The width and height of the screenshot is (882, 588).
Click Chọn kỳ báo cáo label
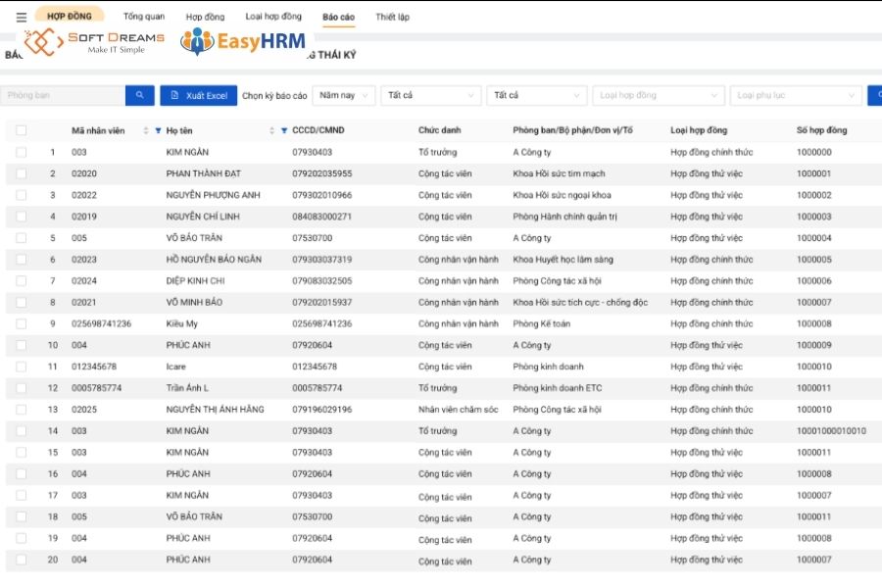coord(274,96)
